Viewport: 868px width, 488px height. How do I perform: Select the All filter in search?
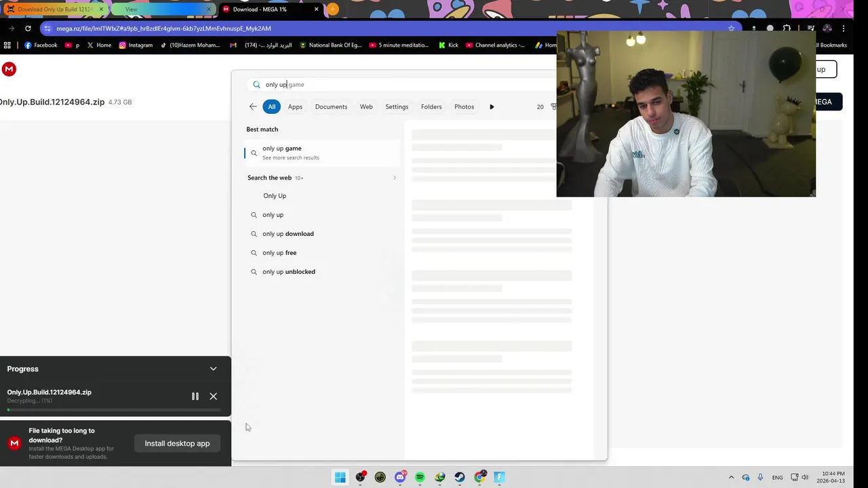[x=271, y=106]
